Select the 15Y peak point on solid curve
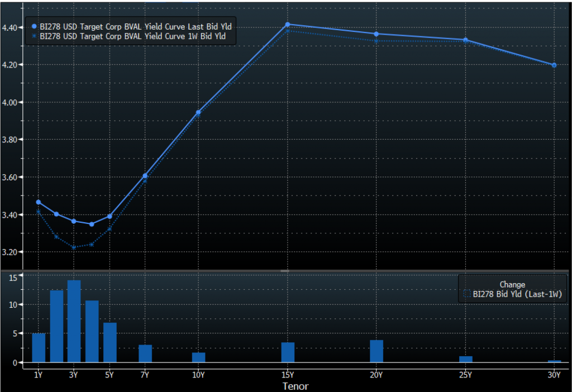 tap(288, 25)
